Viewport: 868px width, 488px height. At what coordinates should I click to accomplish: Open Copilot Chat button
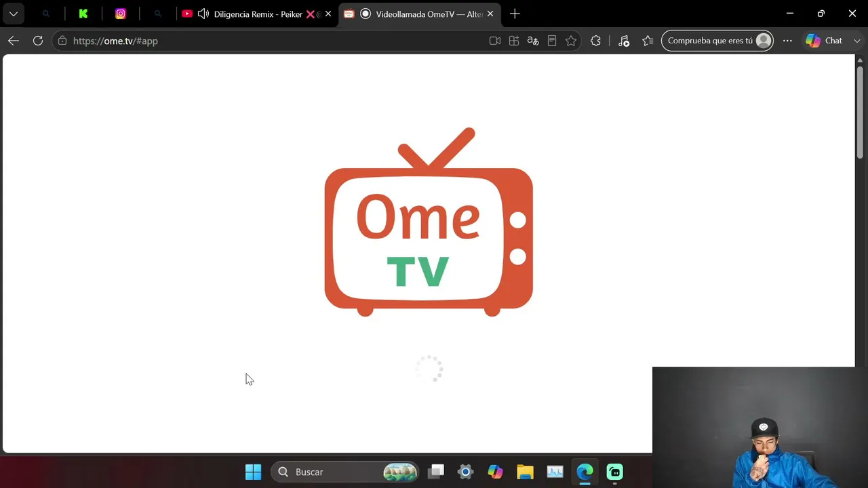[824, 41]
